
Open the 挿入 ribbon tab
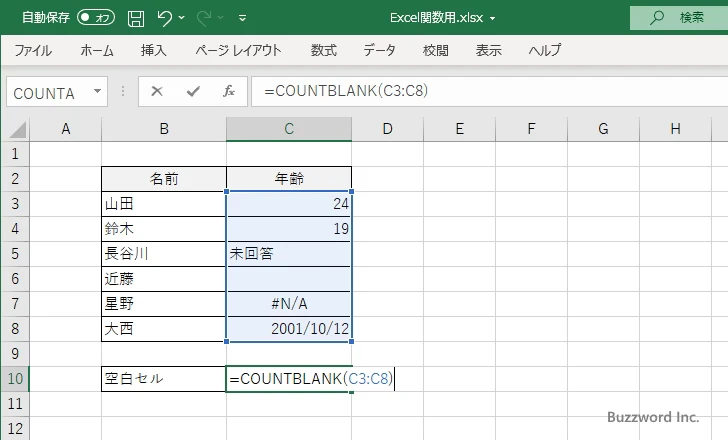pos(154,50)
